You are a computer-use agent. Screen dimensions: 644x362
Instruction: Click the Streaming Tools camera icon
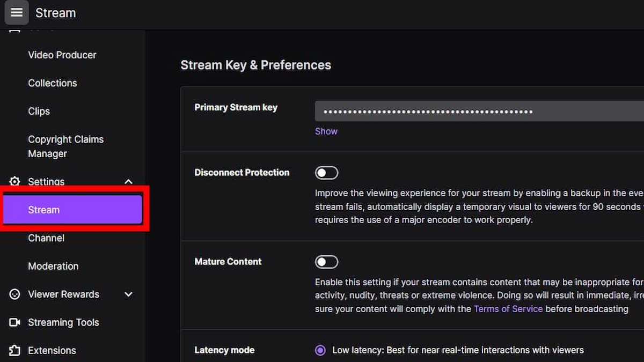(x=14, y=322)
